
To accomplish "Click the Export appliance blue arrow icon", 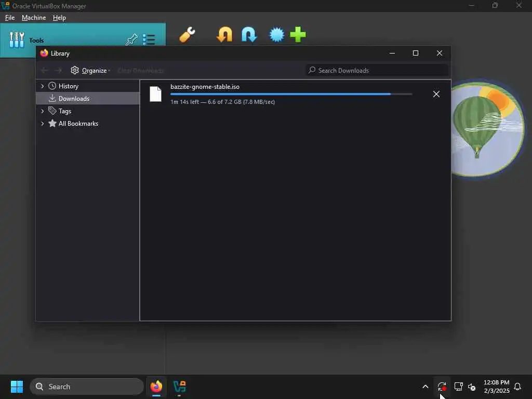I will coord(249,35).
